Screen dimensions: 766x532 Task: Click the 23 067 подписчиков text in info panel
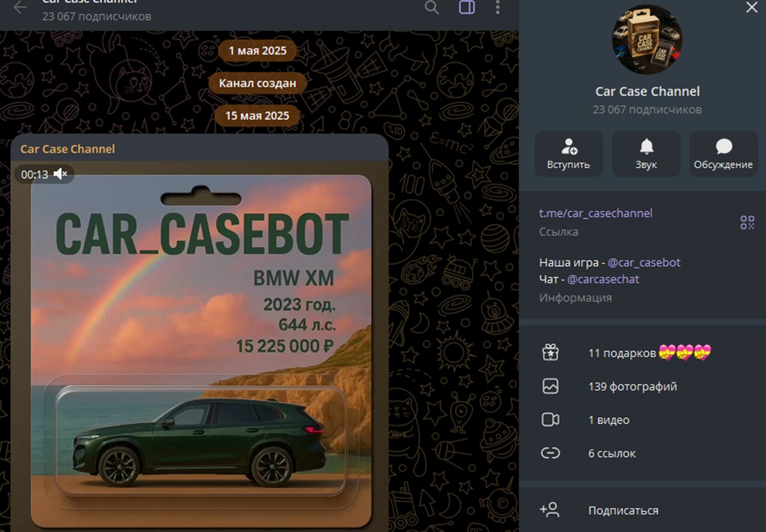647,110
